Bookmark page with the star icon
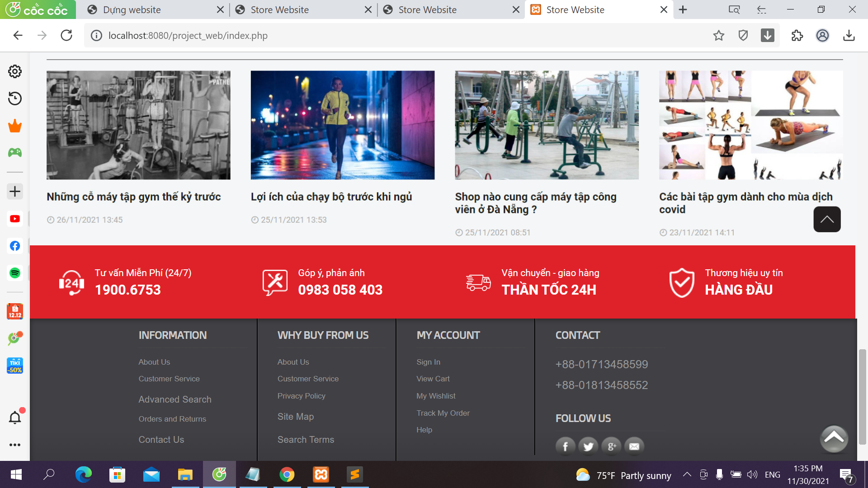Viewport: 868px width, 488px height. pyautogui.click(x=719, y=35)
